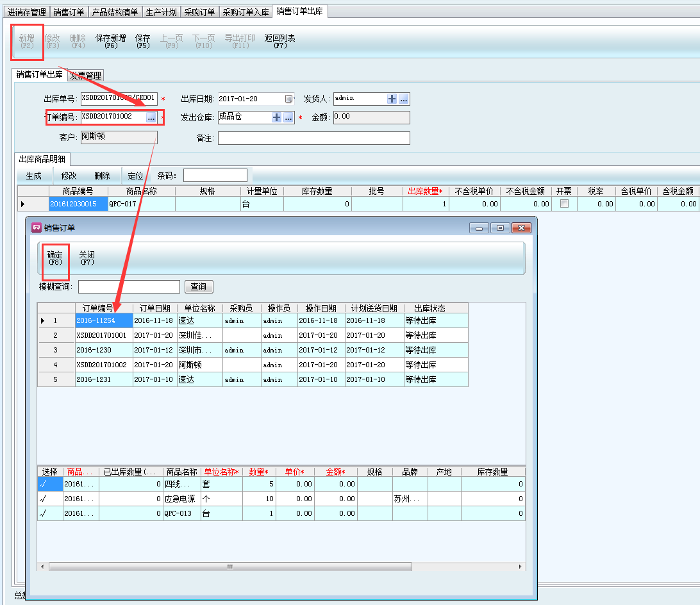Minimize the 销售订单 dialog
The height and width of the screenshot is (605, 700).
[x=479, y=228]
